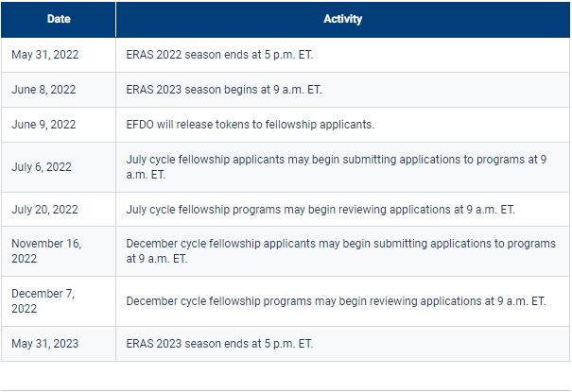The width and height of the screenshot is (572, 392).
Task: Click the ERAS 2023 season ends text
Action: [x=219, y=344]
